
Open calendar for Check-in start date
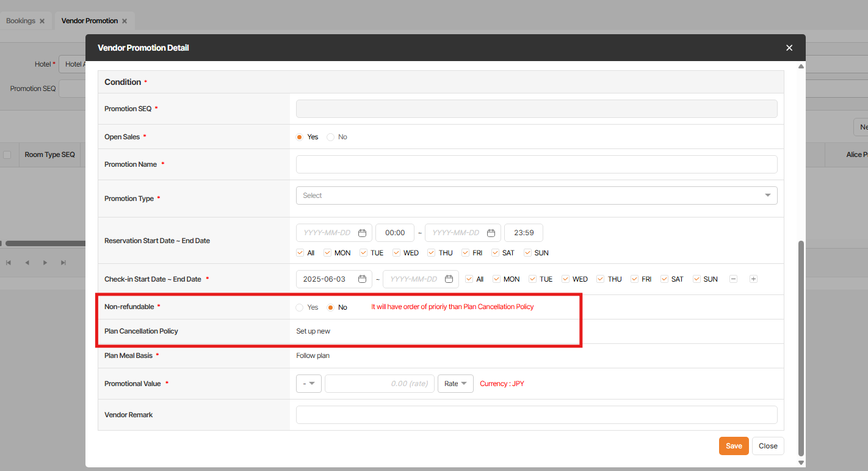tap(362, 279)
